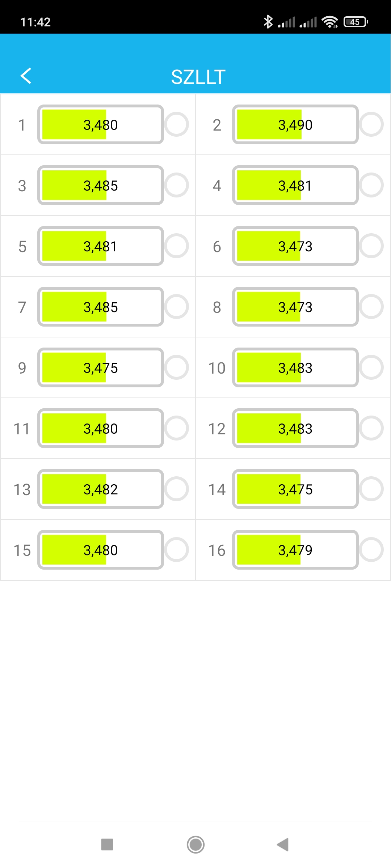Select radio button for cell 15
The image size is (391, 868).
tap(177, 550)
